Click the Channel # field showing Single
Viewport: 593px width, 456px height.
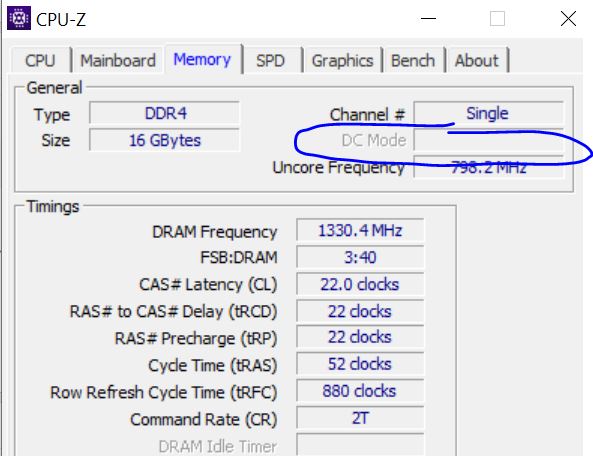coord(488,113)
